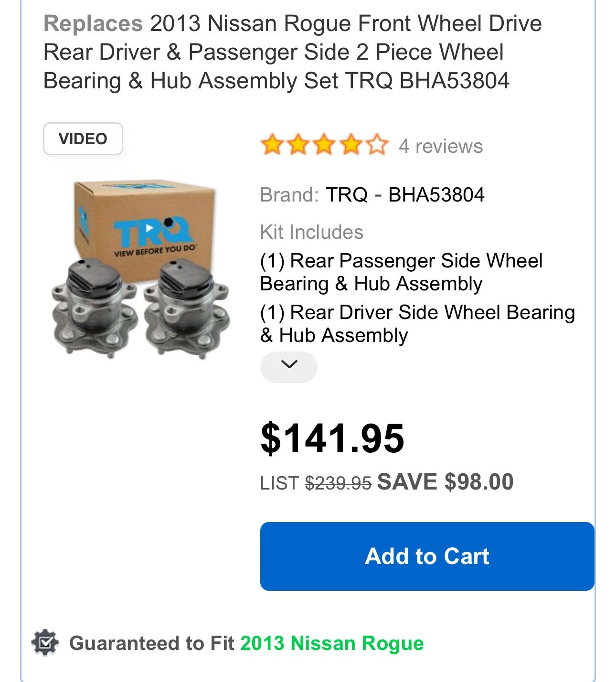Click the first orange rating star
Screen dimensions: 616x682
(x=272, y=144)
